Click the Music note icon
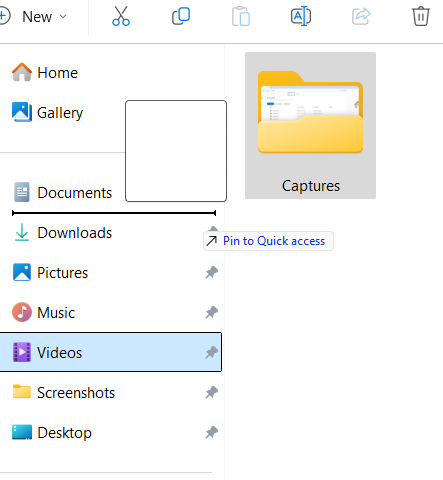The width and height of the screenshot is (443, 480). pos(22,312)
